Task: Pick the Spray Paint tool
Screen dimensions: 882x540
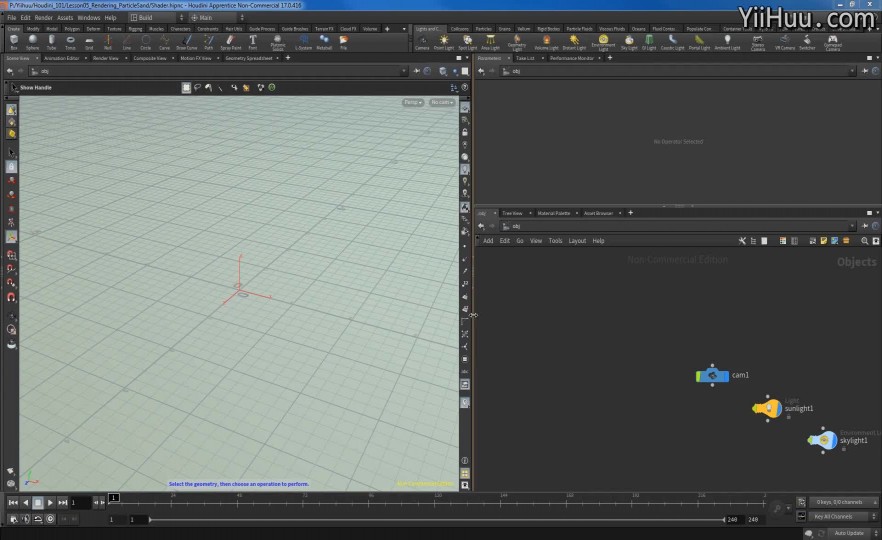Action: point(231,42)
